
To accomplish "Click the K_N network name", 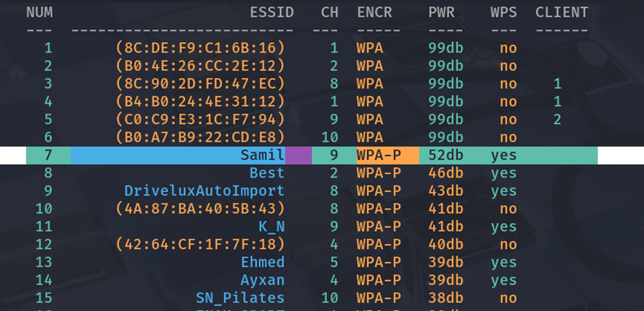I will tap(271, 226).
